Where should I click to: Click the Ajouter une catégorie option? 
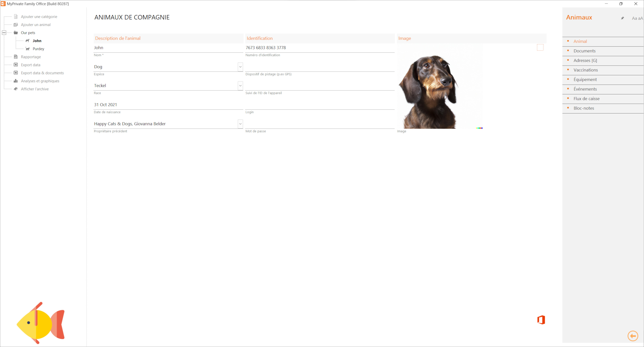pyautogui.click(x=15, y=16)
